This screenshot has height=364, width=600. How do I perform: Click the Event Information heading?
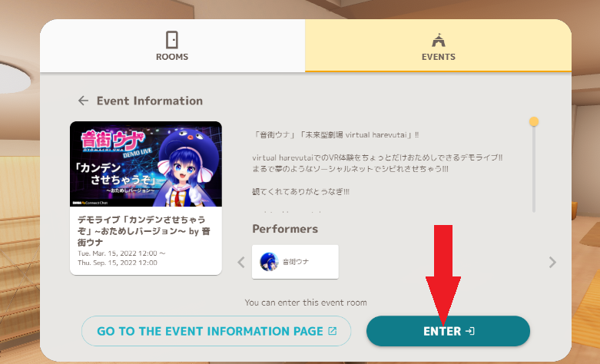pos(150,101)
